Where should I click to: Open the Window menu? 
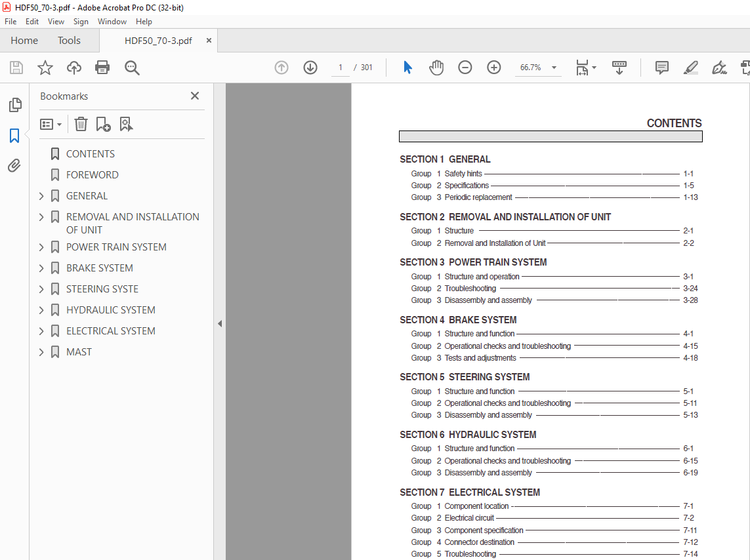tap(112, 22)
